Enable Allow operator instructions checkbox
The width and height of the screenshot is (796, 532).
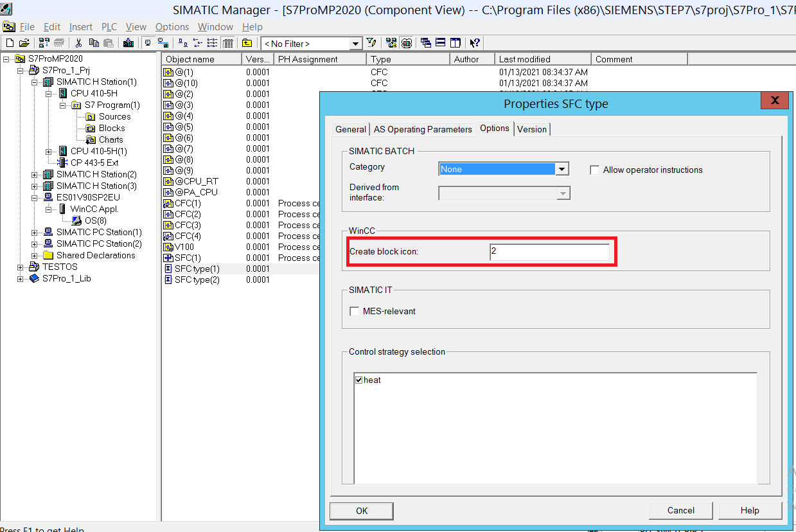pyautogui.click(x=595, y=170)
